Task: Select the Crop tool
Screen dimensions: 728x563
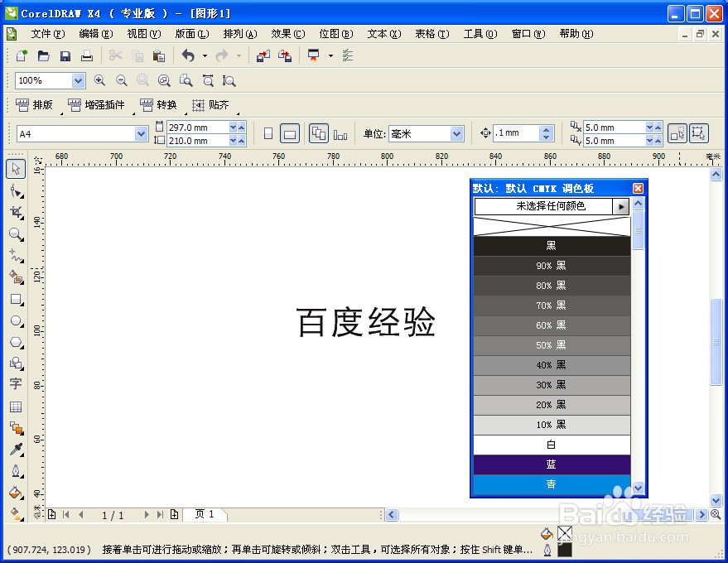Action: coord(17,213)
